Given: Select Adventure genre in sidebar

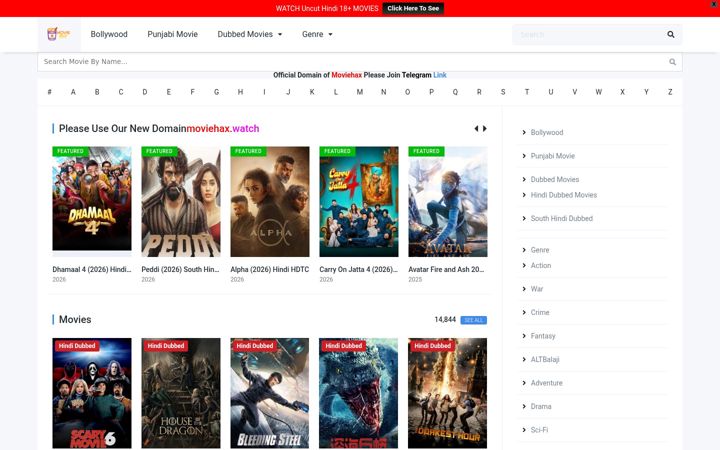Looking at the screenshot, I should [546, 382].
